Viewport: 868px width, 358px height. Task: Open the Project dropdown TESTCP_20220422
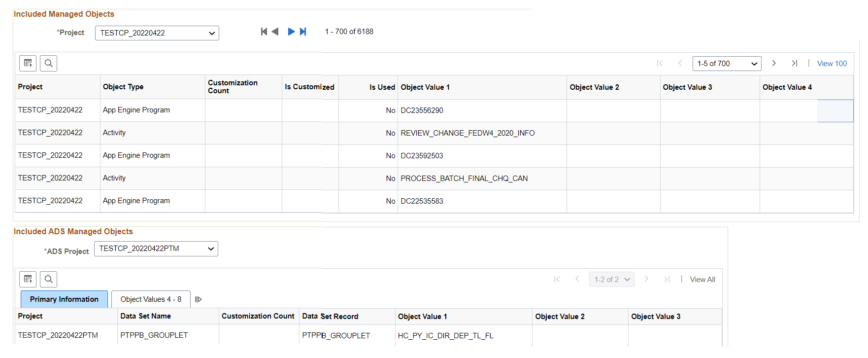click(157, 33)
